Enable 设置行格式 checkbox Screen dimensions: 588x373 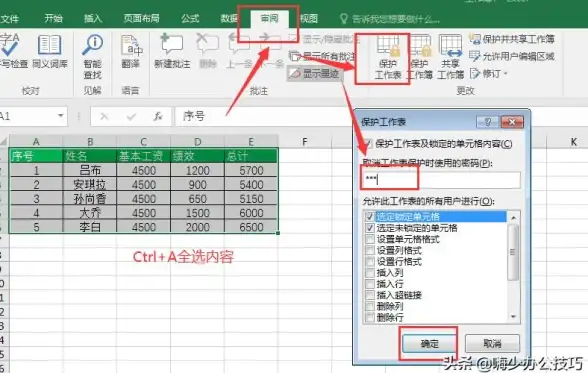pos(370,261)
